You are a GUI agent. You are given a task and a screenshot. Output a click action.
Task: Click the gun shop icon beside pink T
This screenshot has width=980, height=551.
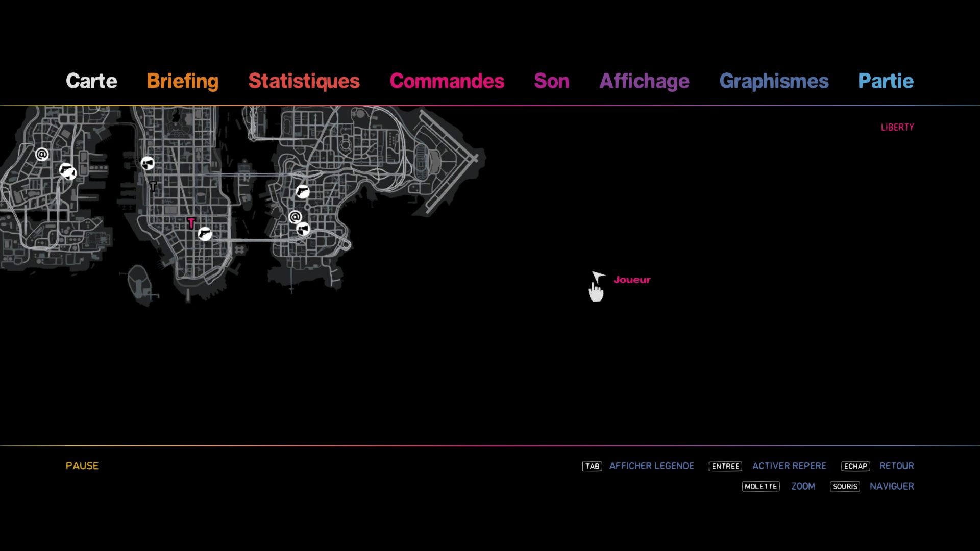[x=205, y=234]
